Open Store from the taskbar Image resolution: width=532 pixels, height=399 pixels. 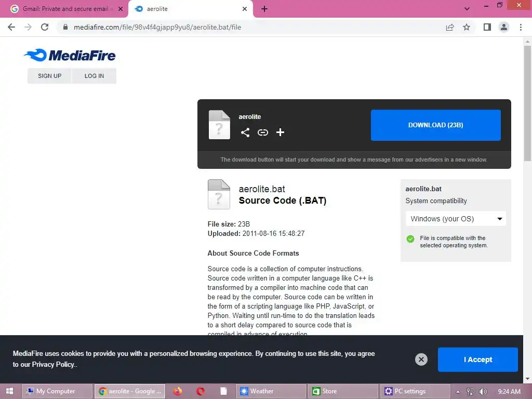pyautogui.click(x=343, y=391)
